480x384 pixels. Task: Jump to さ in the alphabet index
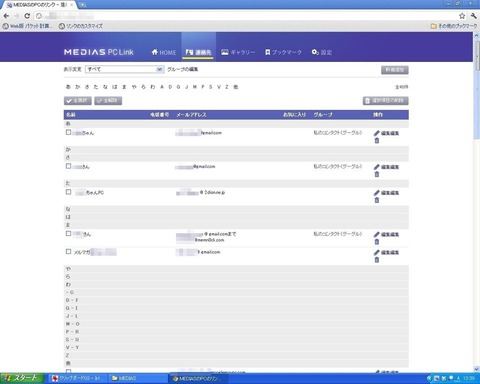coord(87,87)
